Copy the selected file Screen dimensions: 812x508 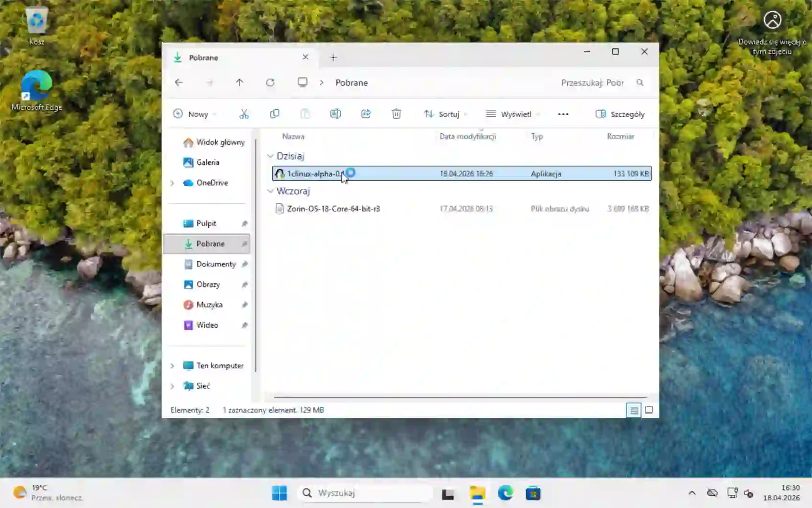click(275, 114)
